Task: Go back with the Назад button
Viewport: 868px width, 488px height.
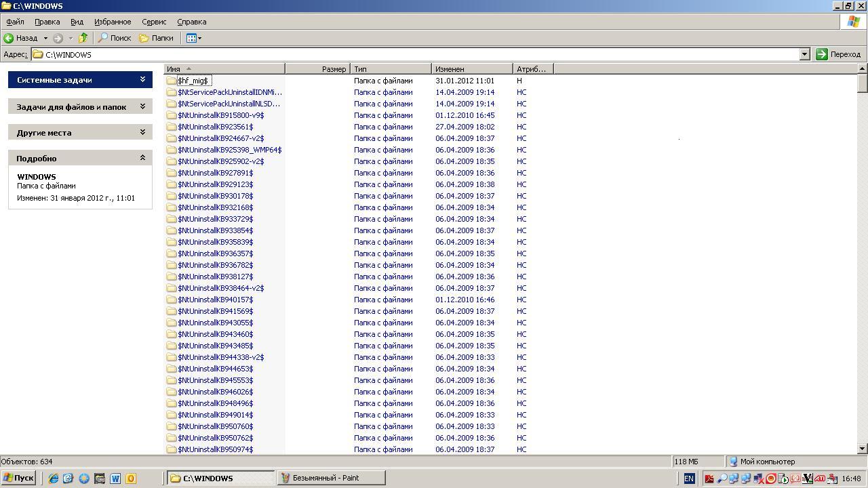Action: [22, 38]
